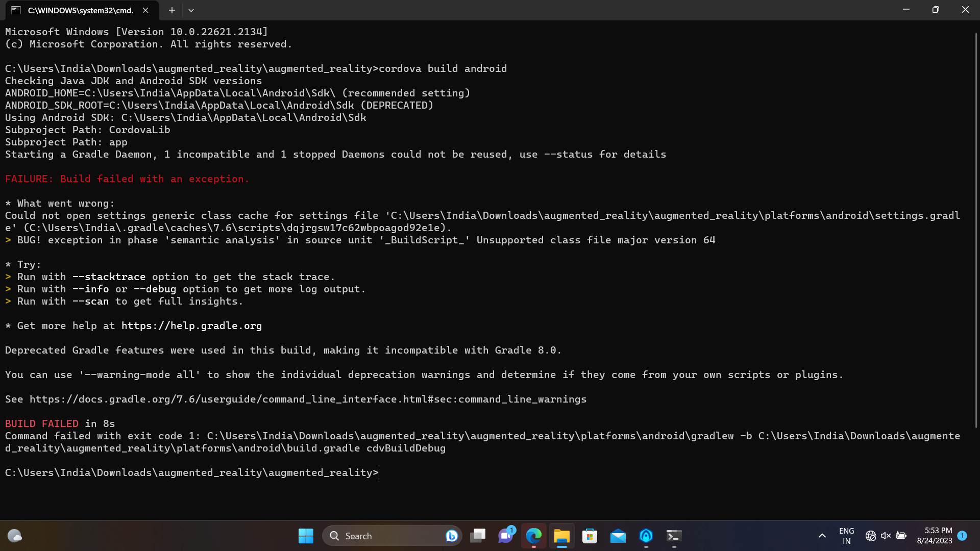Switch to the Terminal taskbar icon

(674, 536)
